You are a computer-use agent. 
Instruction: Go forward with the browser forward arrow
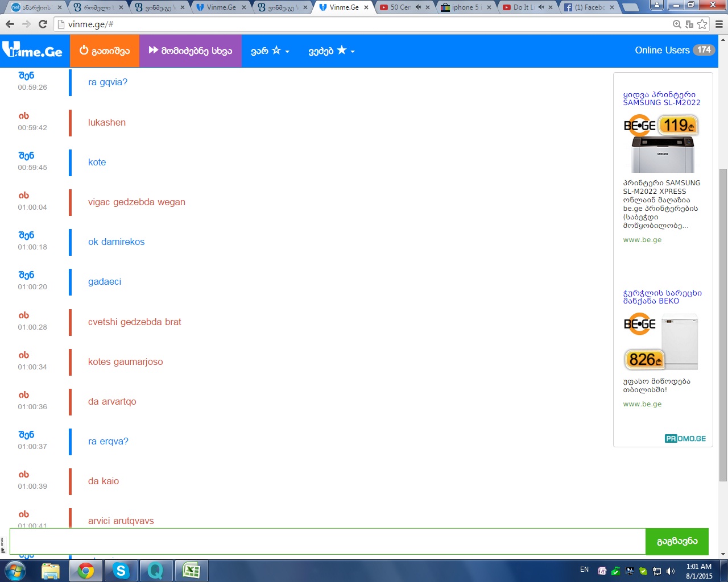click(x=26, y=24)
